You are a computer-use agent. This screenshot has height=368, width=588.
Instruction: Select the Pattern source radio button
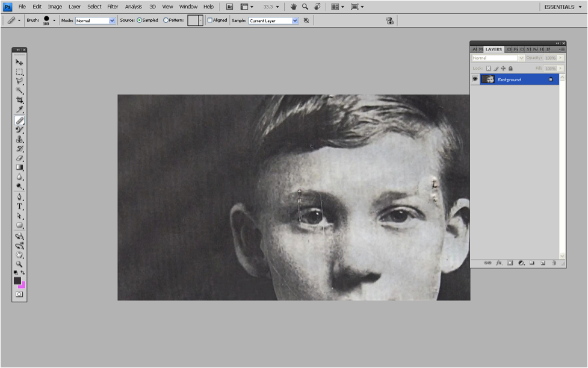pos(166,20)
